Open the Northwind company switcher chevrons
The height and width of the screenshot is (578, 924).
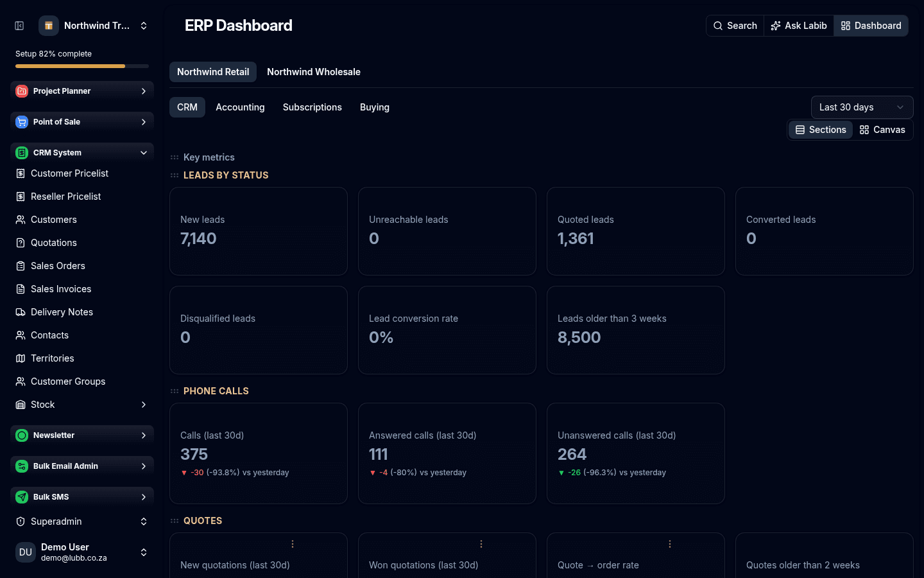tap(144, 26)
